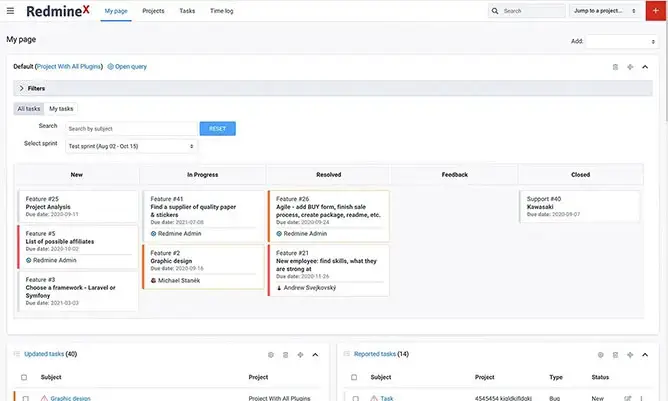The width and height of the screenshot is (668, 401).
Task: Open the Select sprint dropdown
Action: tap(131, 146)
